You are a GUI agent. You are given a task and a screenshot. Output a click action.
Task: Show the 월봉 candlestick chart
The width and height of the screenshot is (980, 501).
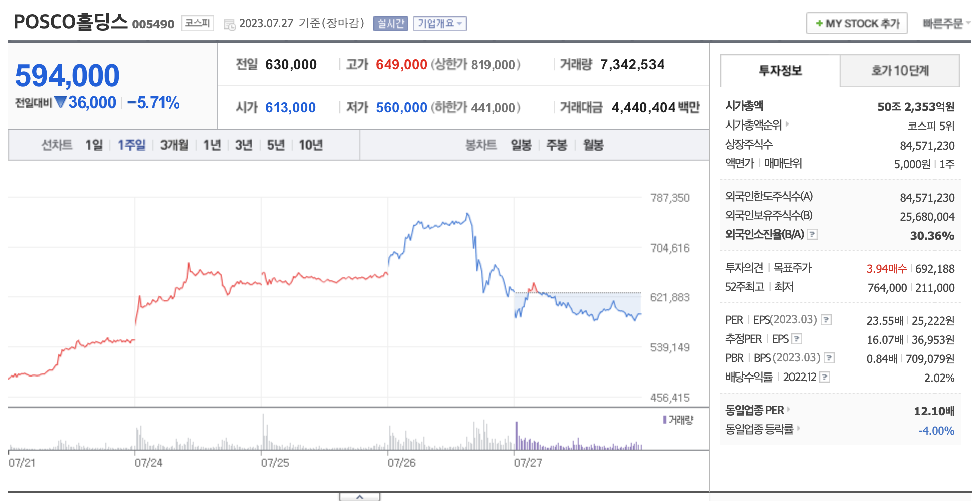point(593,145)
